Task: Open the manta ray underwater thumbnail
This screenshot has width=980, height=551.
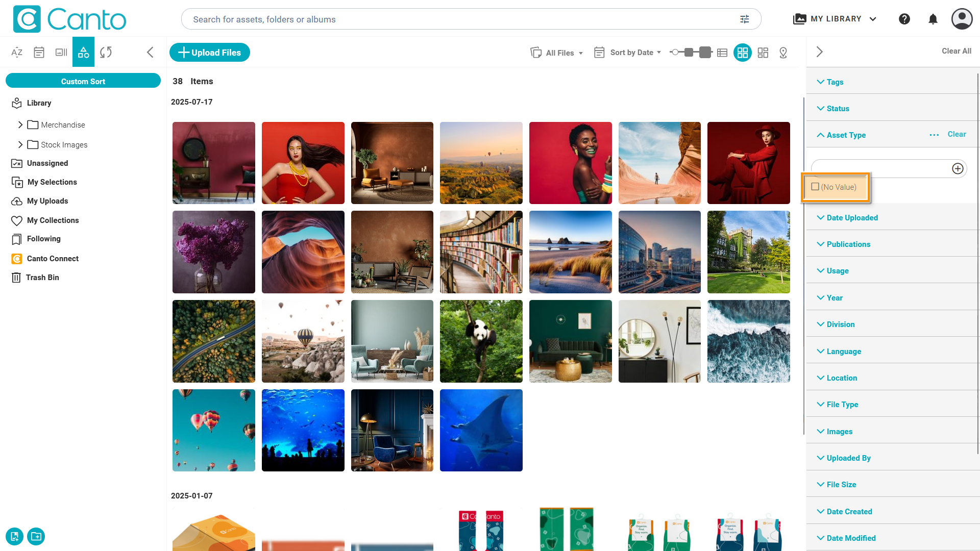Action: [481, 430]
